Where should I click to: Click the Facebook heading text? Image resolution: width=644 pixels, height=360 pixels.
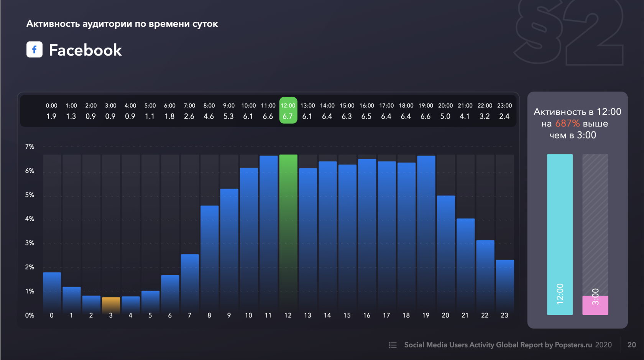tap(85, 50)
